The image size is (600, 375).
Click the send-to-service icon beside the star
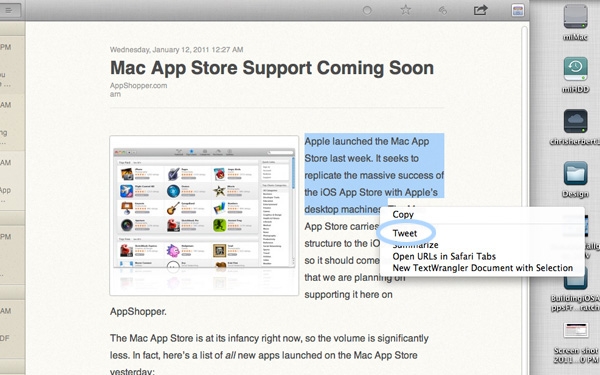coord(442,10)
